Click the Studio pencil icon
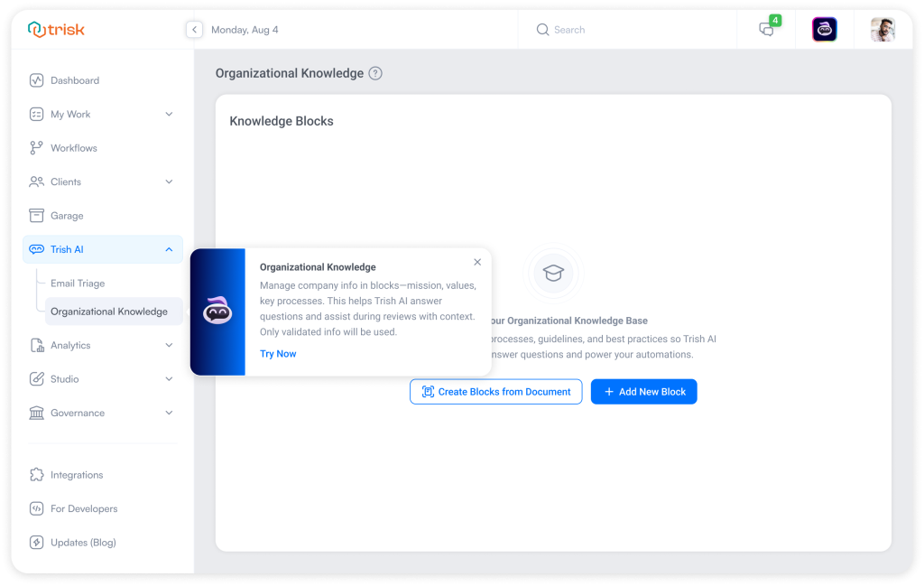The height and width of the screenshot is (586, 924). (36, 378)
